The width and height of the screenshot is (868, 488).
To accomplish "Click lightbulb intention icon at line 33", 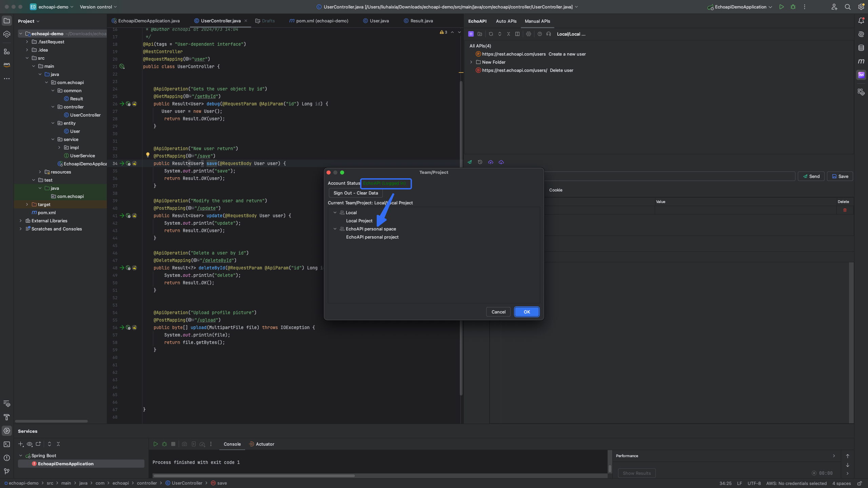I will tap(147, 155).
